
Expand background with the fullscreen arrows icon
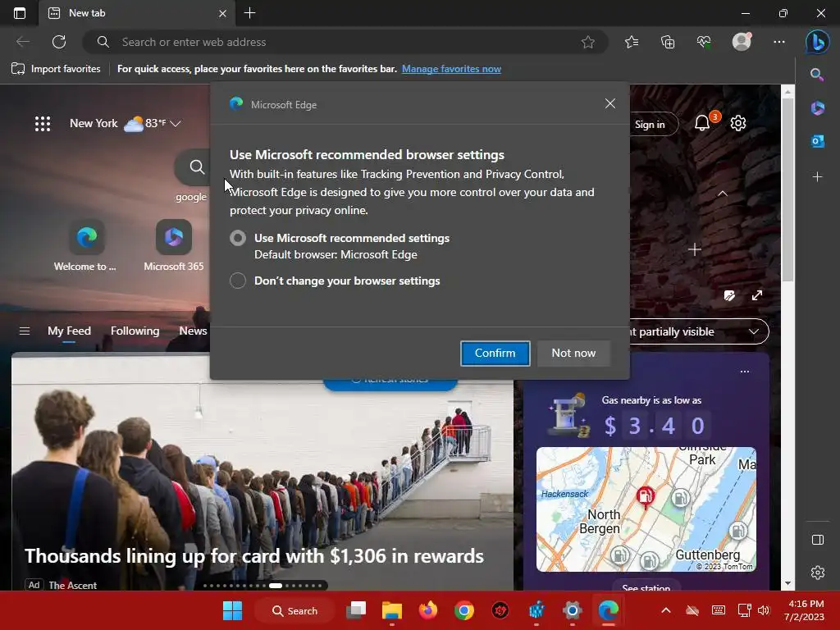[757, 295]
